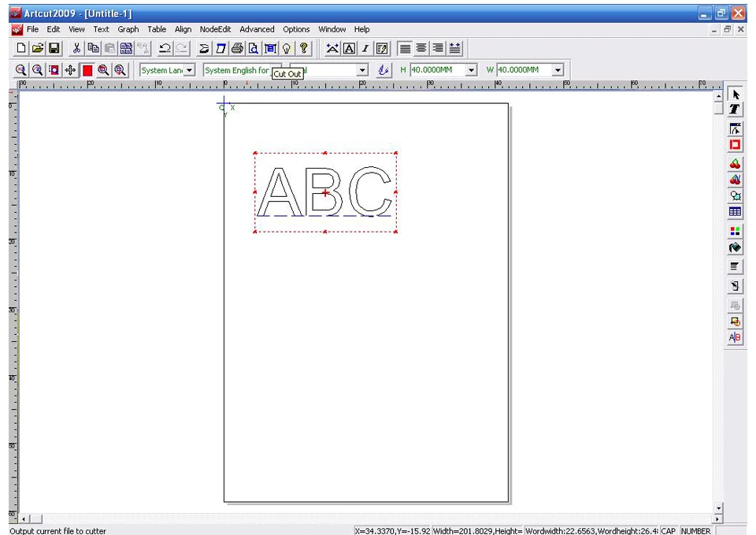Select the paint bucket fill tool
This screenshot has height=535, width=756.
click(735, 247)
